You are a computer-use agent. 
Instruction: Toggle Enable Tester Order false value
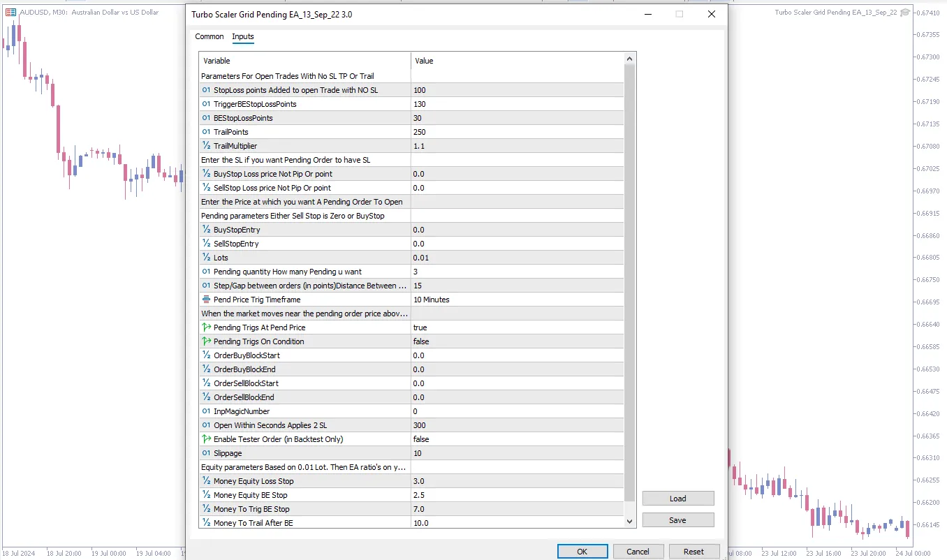pyautogui.click(x=517, y=439)
